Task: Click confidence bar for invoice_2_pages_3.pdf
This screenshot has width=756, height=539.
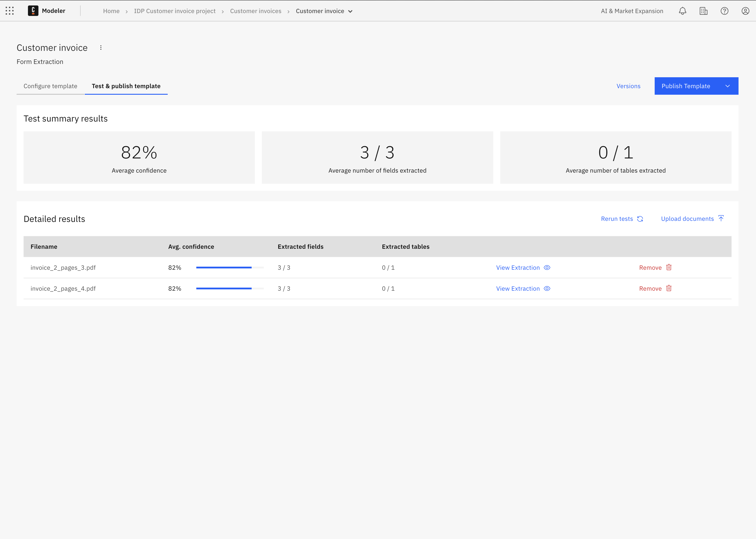Action: [x=230, y=268]
